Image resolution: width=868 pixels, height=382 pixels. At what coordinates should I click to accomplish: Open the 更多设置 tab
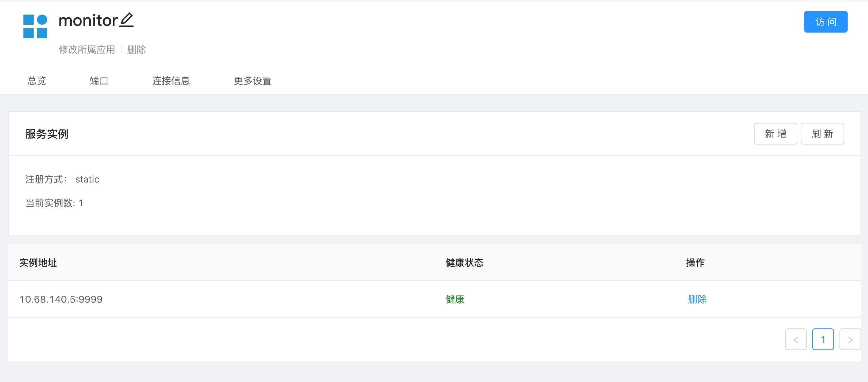coord(252,81)
